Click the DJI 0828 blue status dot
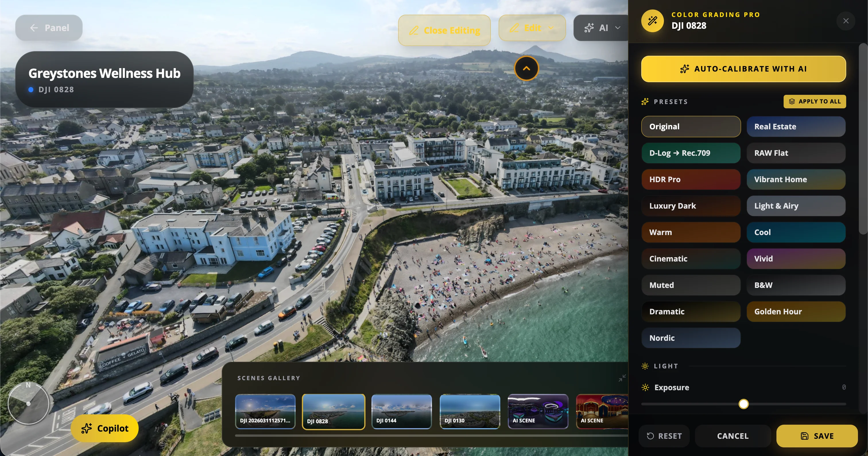868x456 pixels. (31, 90)
